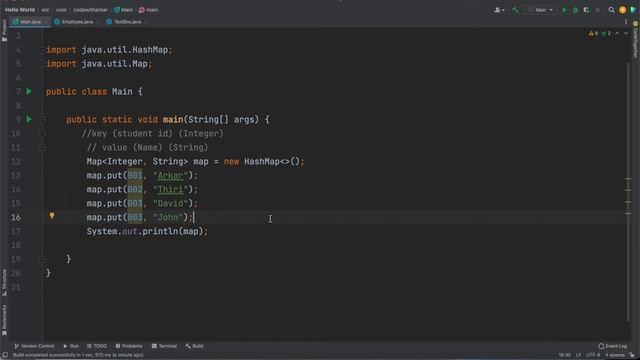Start debugging with the green bug icon
640x360 pixels.
click(576, 10)
